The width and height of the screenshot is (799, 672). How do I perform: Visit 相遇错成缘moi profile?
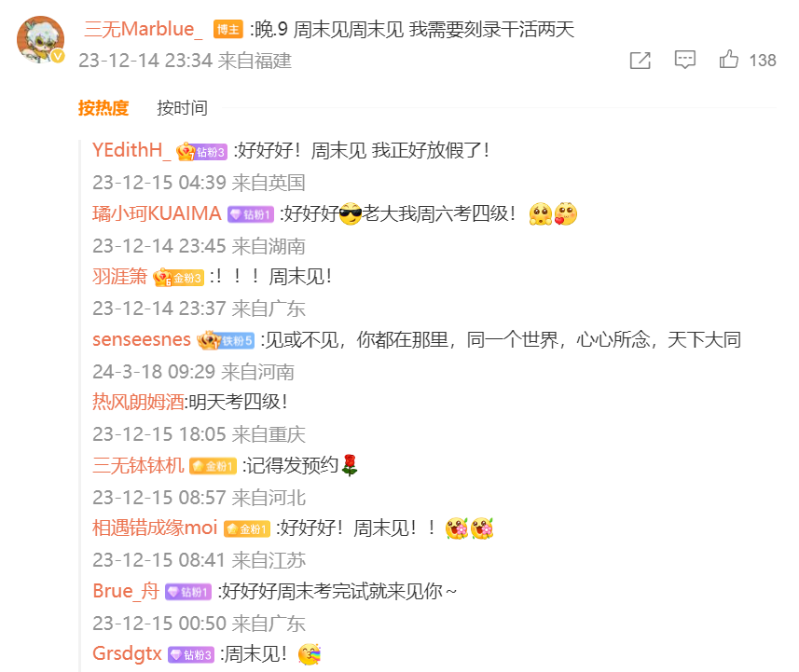click(155, 528)
